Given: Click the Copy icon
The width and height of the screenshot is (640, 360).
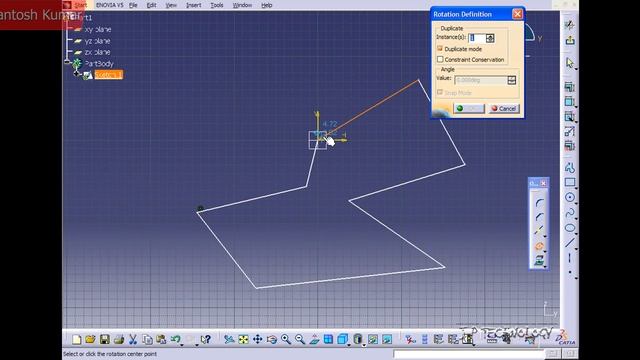Looking at the screenshot, I should (x=147, y=339).
